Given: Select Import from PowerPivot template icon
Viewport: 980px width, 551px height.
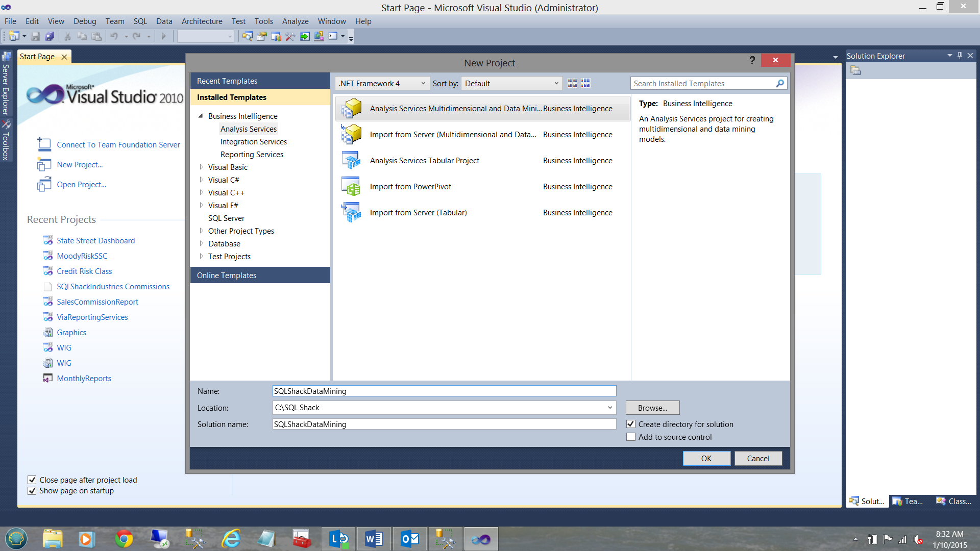Looking at the screenshot, I should pos(351,187).
